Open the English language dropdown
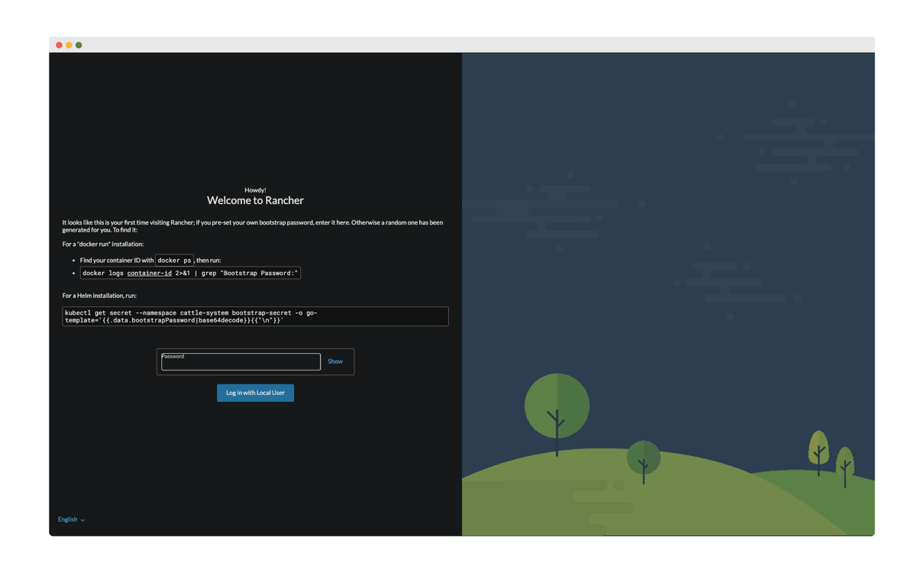Viewport: 924px width, 573px height. tap(72, 520)
